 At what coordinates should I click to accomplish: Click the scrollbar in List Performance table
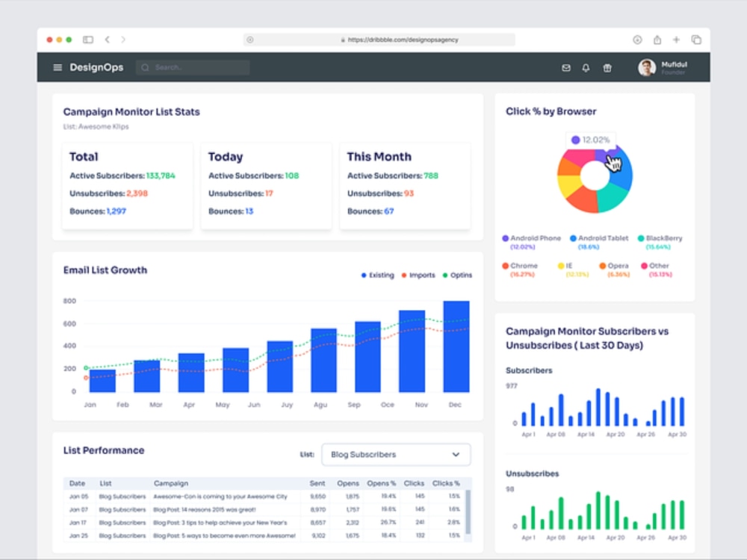coord(468,512)
